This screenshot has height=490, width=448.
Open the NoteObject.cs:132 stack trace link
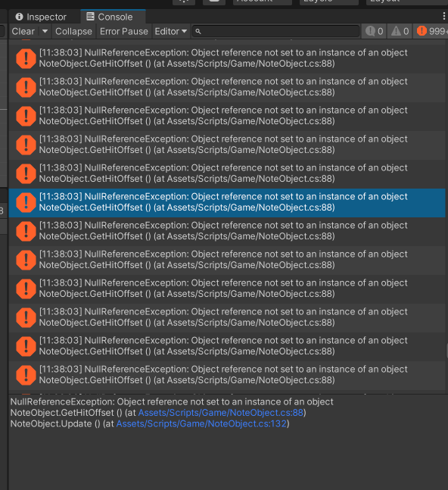click(201, 424)
